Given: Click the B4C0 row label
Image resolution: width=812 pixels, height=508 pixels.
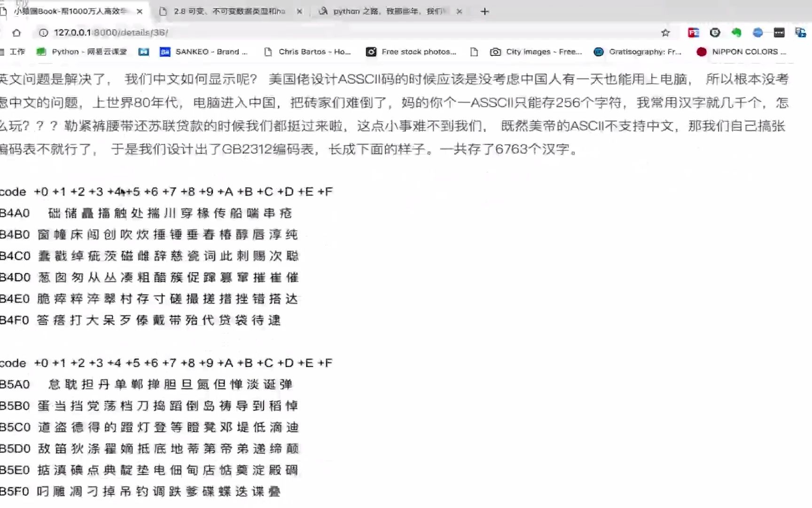Looking at the screenshot, I should (15, 256).
